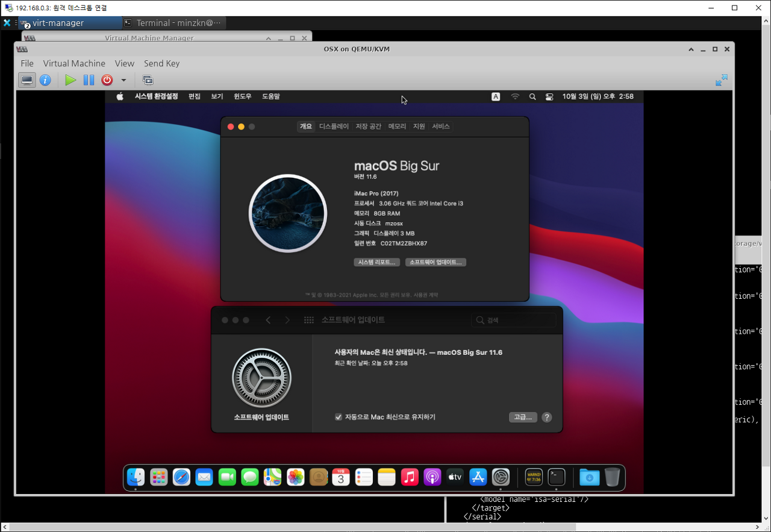Open Manage VM snapshots toolbar icon
The width and height of the screenshot is (771, 532).
[x=148, y=80]
